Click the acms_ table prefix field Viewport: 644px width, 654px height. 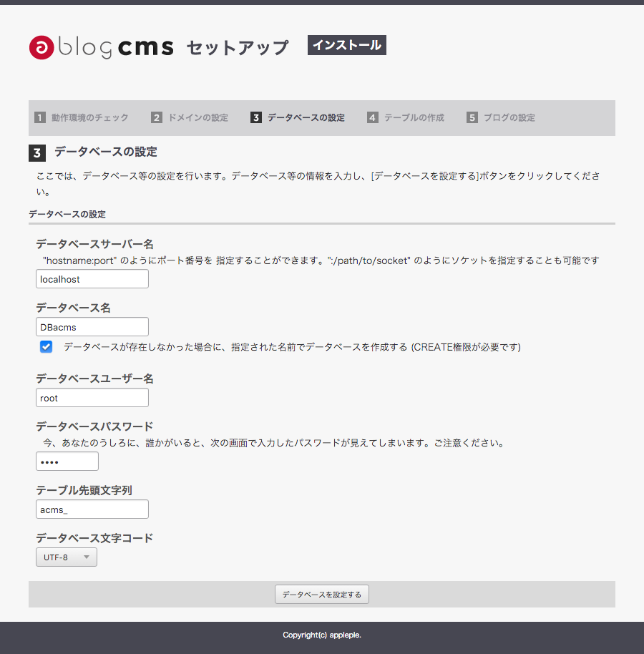(x=92, y=509)
